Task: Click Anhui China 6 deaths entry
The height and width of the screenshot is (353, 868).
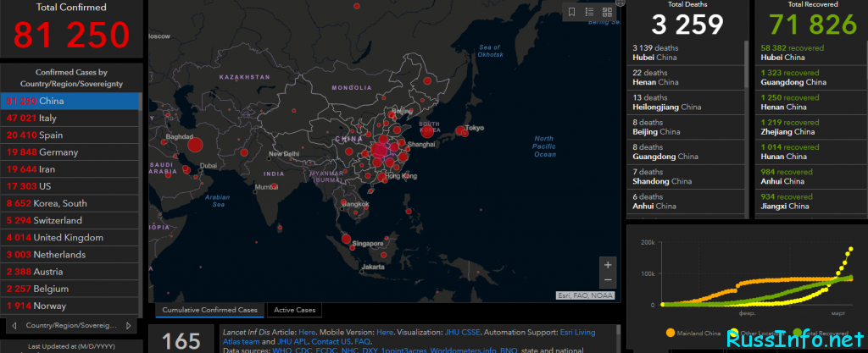Action: coord(687,201)
